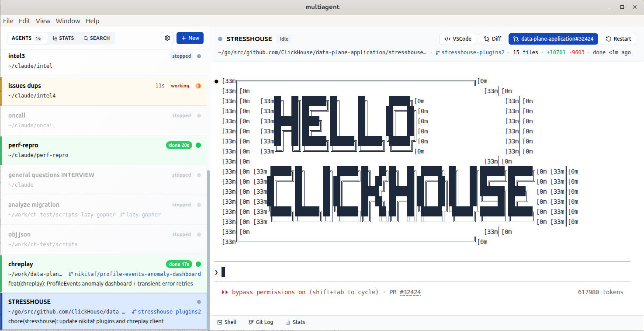Click the nikitaf/profile-events-anomaly-dashboard branch link
This screenshot has width=644, height=331.
[x=135, y=274]
